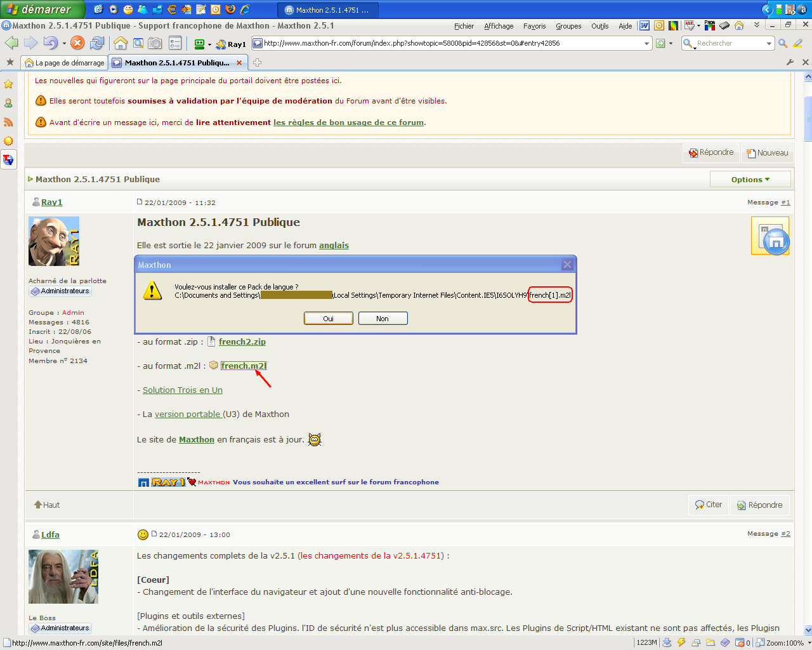Click the Page RGB plugin icon
The height and width of the screenshot is (650, 812).
(710, 26)
